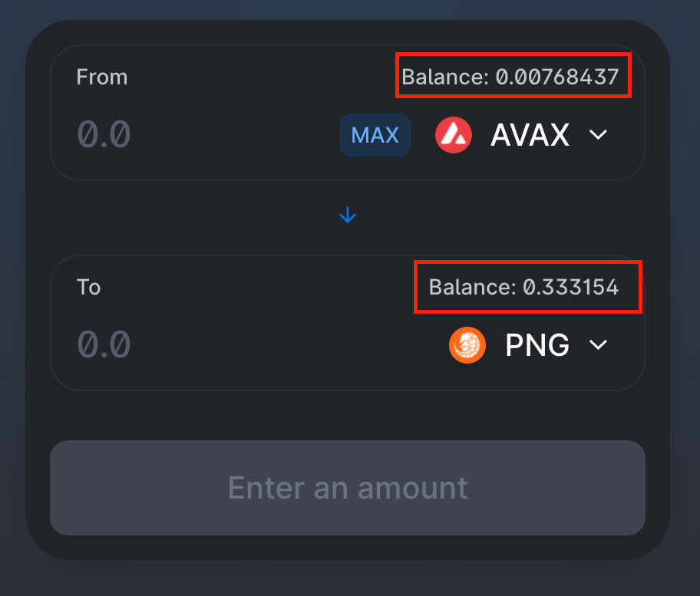
Task: Click the Balance label in From box
Action: tap(444, 77)
